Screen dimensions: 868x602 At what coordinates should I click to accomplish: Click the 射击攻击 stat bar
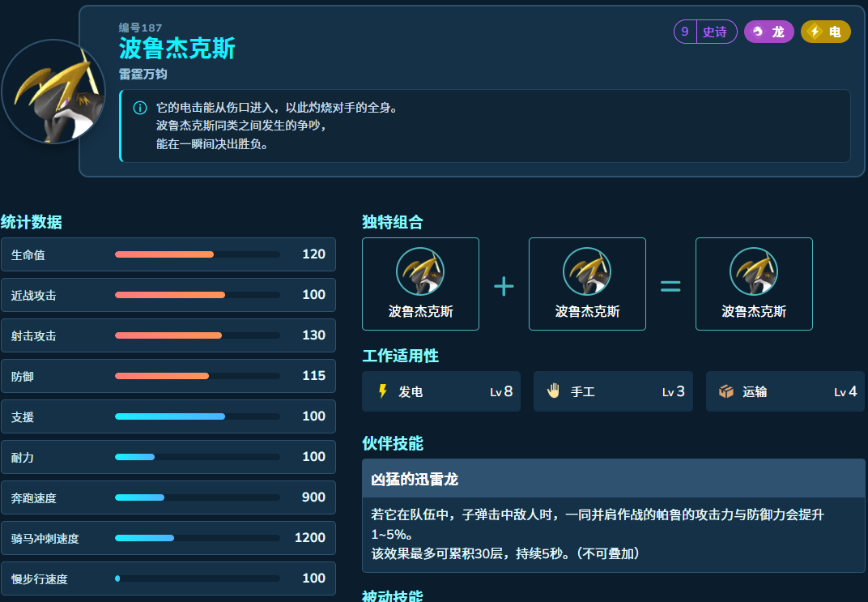point(198,335)
